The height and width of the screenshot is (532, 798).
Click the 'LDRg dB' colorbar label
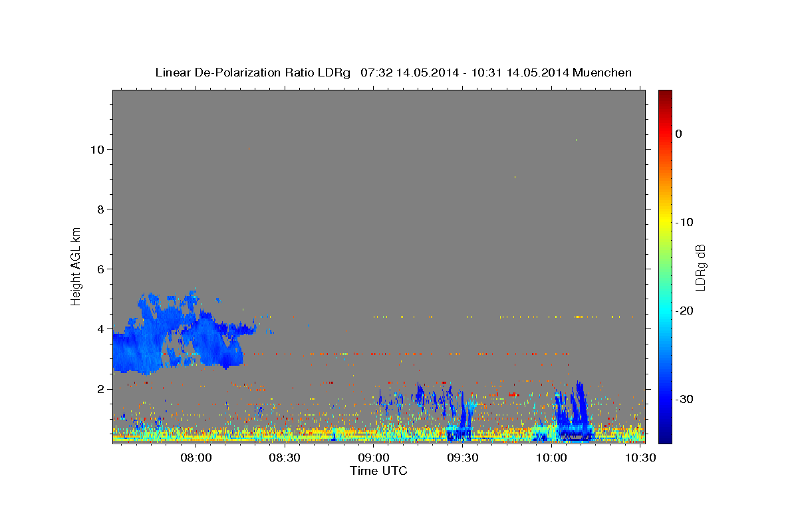(700, 267)
